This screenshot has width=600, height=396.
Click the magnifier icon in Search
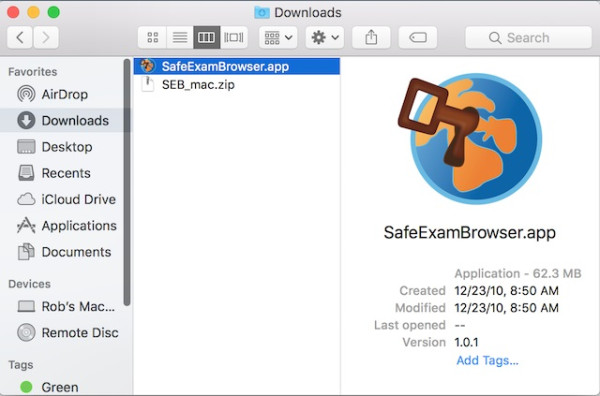(x=495, y=37)
